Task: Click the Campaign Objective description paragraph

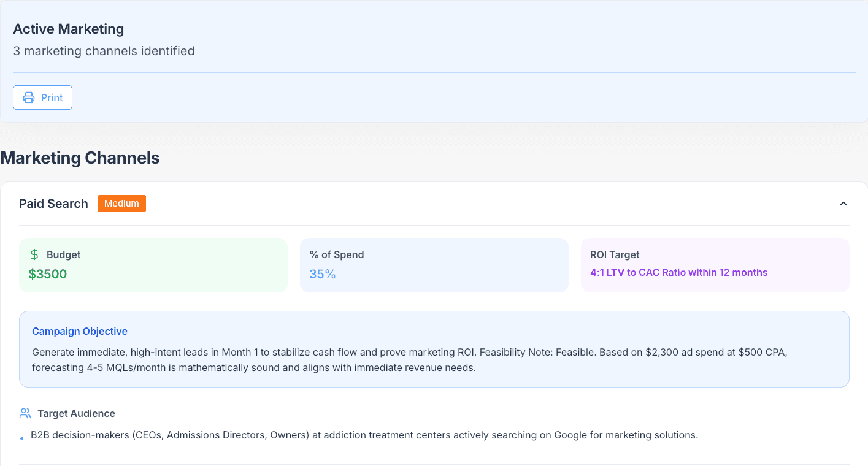Action: (409, 359)
